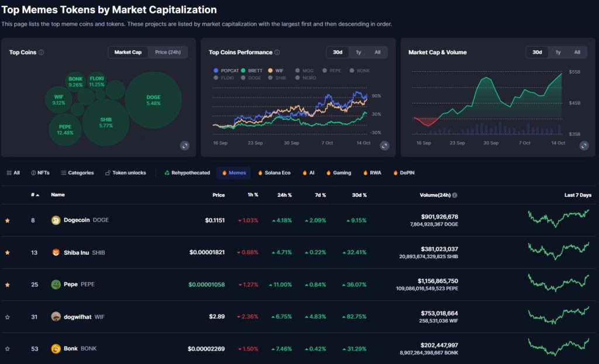Click the DOGE bubble in Top Coins

[x=153, y=100]
